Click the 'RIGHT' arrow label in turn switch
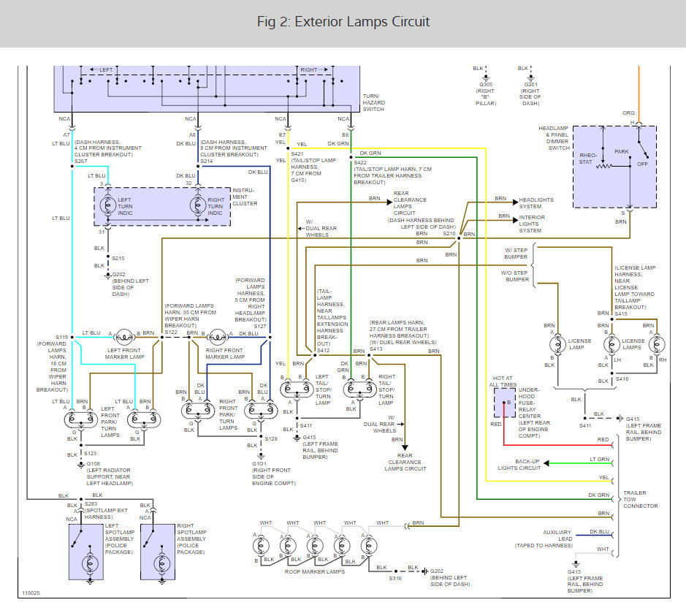 pyautogui.click(x=308, y=70)
